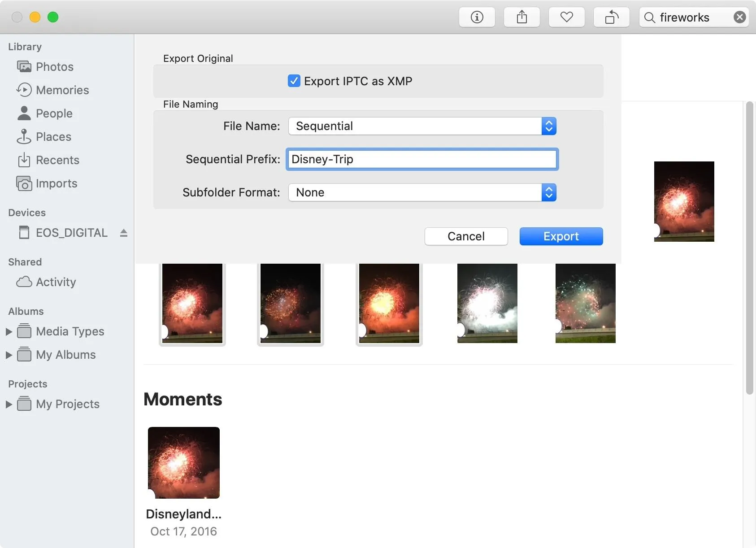Image resolution: width=756 pixels, height=548 pixels.
Task: Click the Sequential Prefix text field
Action: point(422,159)
